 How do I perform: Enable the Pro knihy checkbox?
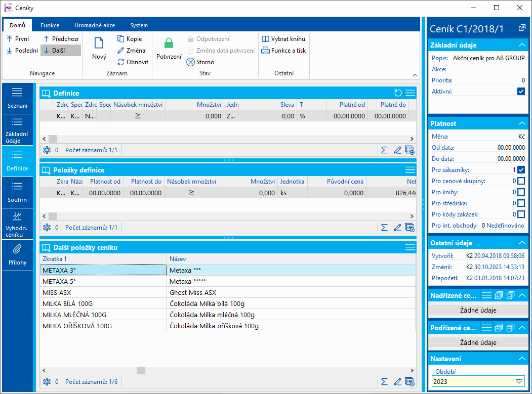point(521,192)
